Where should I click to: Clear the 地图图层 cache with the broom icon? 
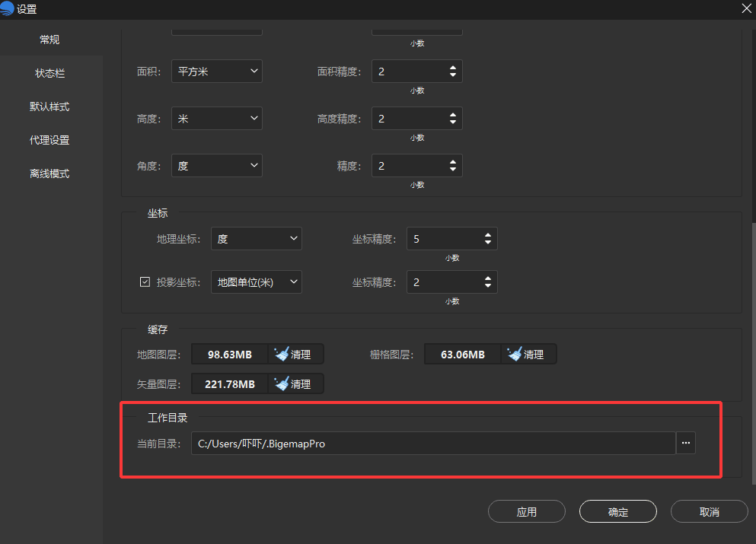point(295,354)
